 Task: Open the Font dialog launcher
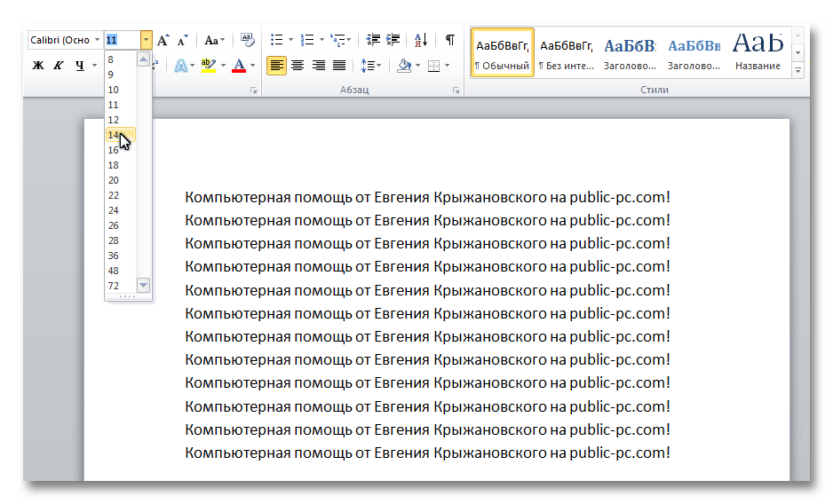coord(253,91)
